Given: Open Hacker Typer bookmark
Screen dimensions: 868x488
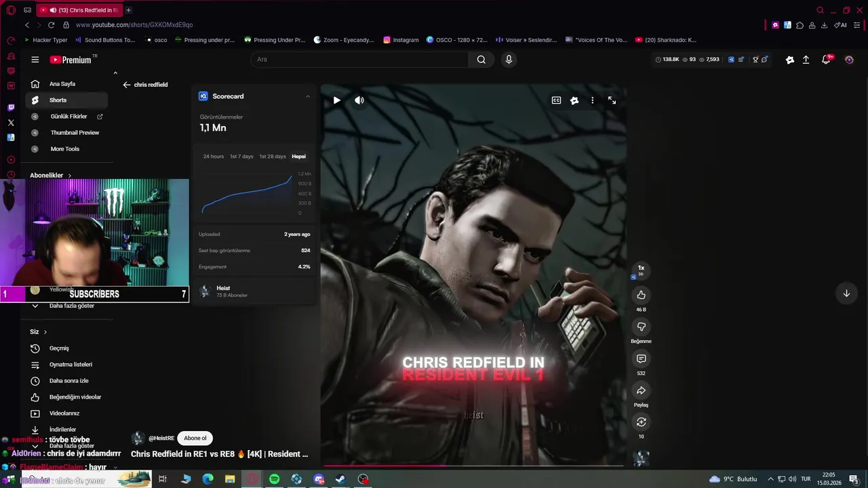Looking at the screenshot, I should click(x=46, y=40).
